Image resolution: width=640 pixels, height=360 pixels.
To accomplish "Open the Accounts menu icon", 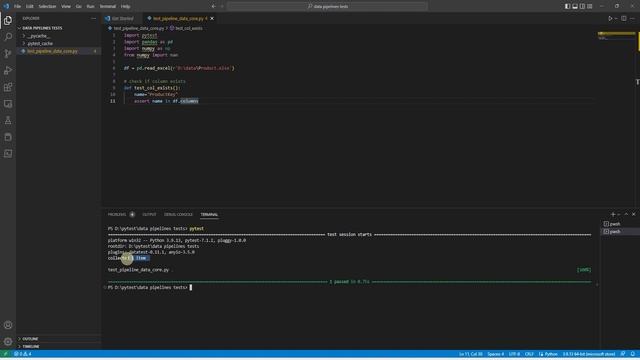I will [x=8, y=325].
